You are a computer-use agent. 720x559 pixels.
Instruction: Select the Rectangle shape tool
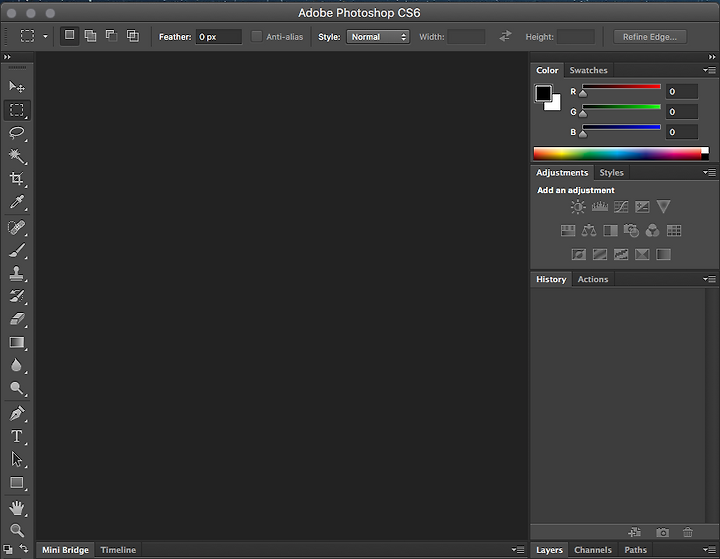coord(17,483)
